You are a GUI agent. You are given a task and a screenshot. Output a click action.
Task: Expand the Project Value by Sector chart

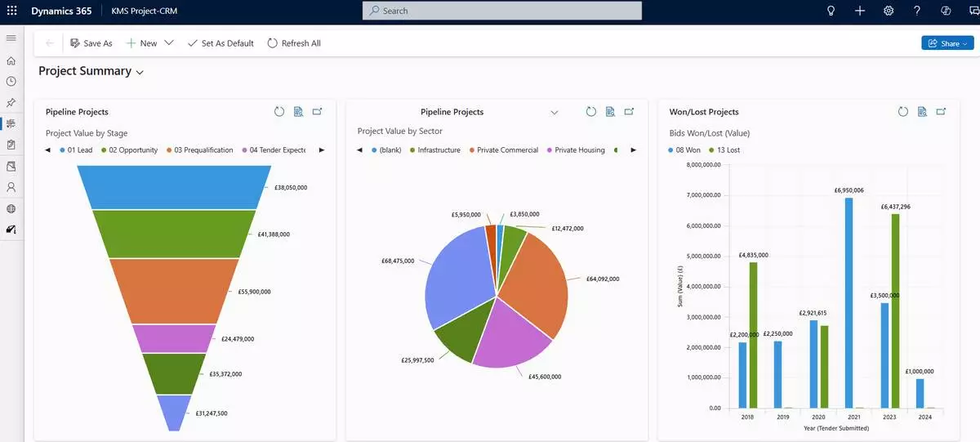pyautogui.click(x=629, y=112)
